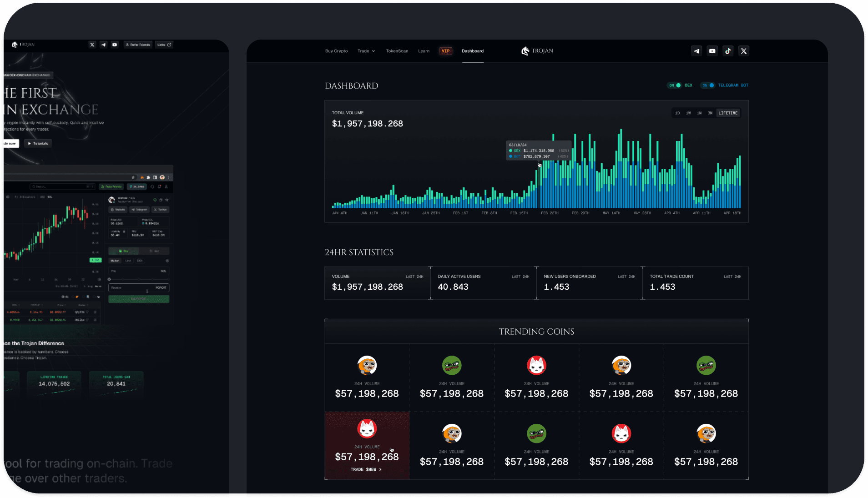
Task: Click Lifetime Trades stat card
Action: tap(54, 384)
